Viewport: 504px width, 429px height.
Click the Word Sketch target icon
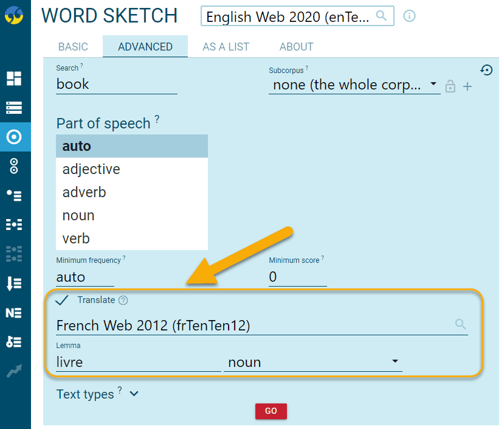coord(14,136)
